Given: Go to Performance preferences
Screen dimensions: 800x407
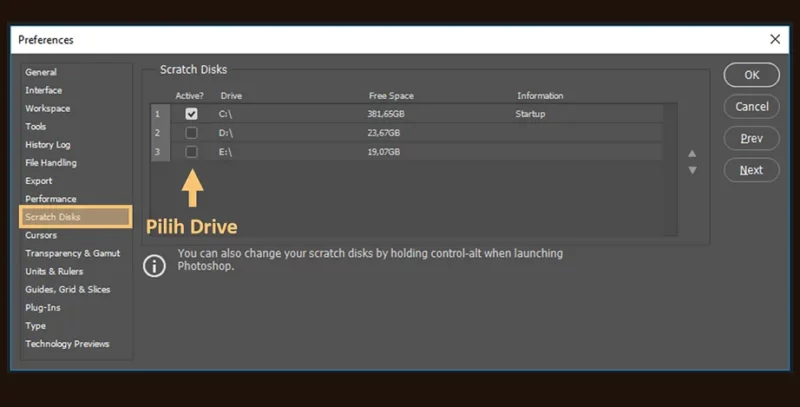Looking at the screenshot, I should point(51,199).
